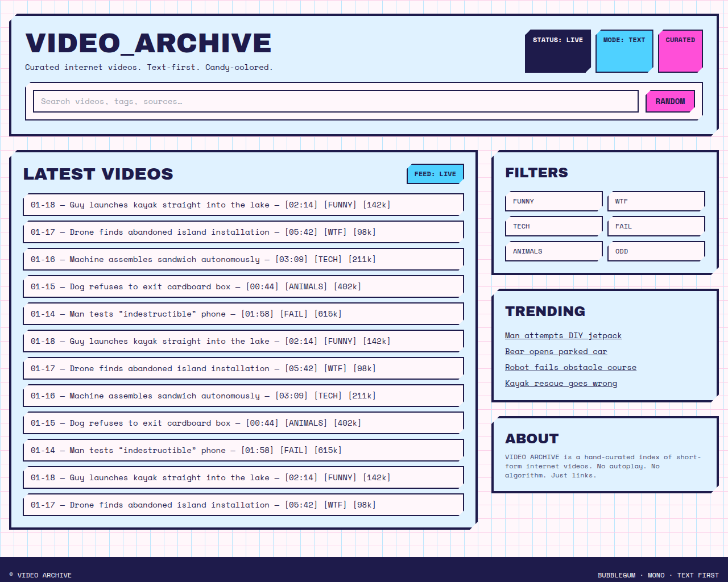Open the 'Robot fails obstacle course' link
The height and width of the screenshot is (582, 728).
point(570,367)
